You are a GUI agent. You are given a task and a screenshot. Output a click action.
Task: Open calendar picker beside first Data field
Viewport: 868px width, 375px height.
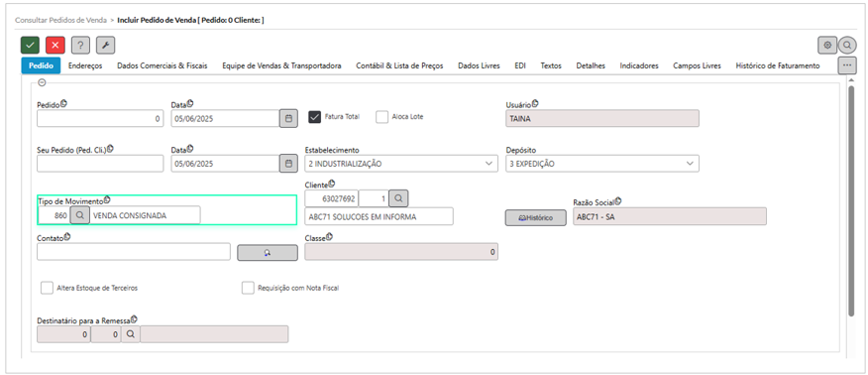click(x=288, y=118)
